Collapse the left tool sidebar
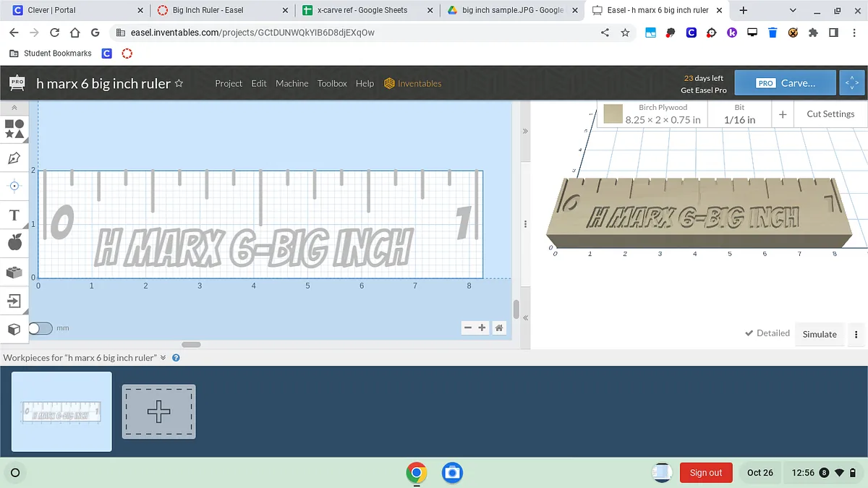868x488 pixels. (x=14, y=108)
